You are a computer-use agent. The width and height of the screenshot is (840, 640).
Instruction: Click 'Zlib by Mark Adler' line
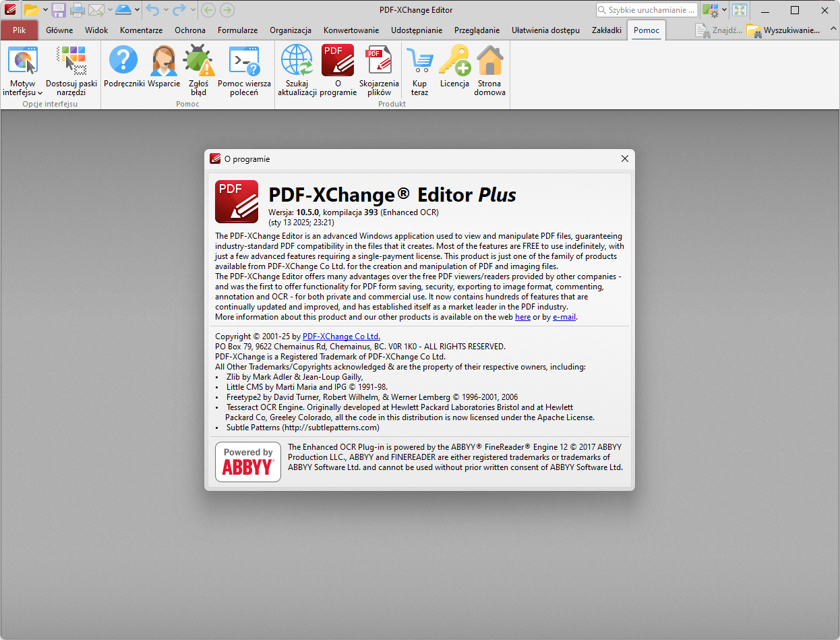[295, 377]
